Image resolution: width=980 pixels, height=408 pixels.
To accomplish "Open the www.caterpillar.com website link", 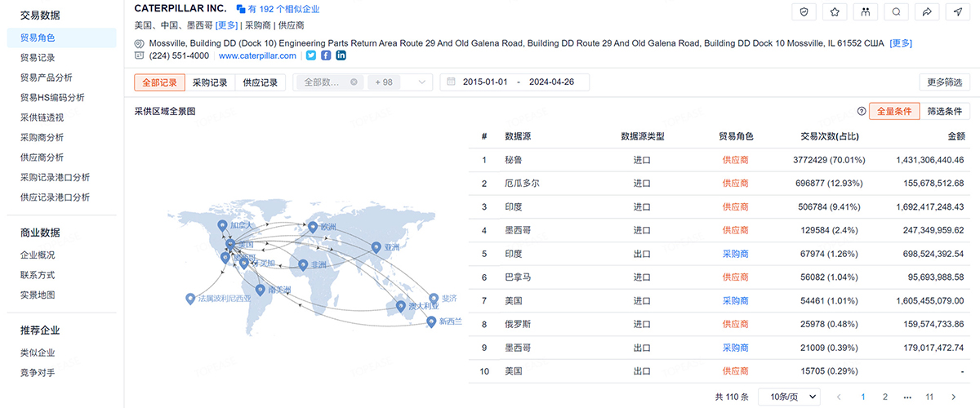I will click(x=257, y=55).
